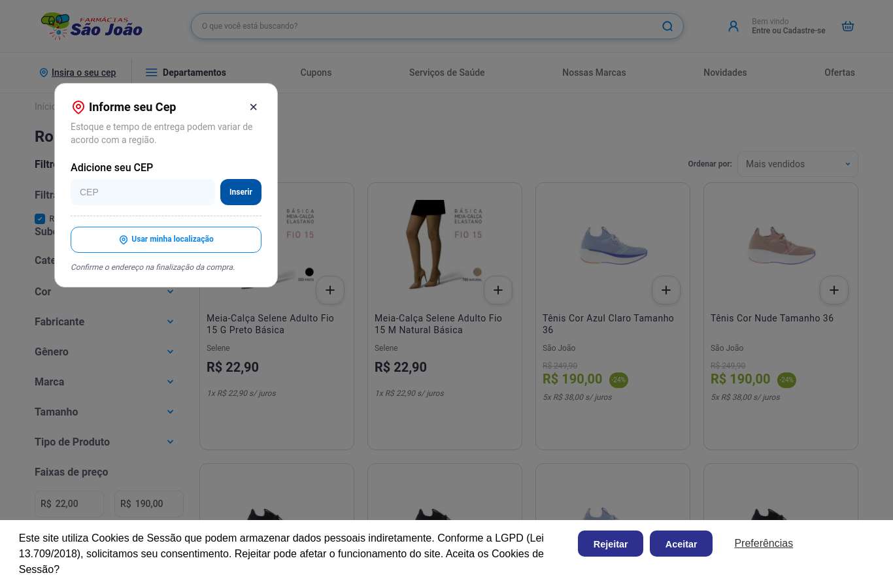This screenshot has height=588, width=893.
Task: Open title Meia-Calça Selene Fio 15 G Preto Básica
Action: [270, 324]
